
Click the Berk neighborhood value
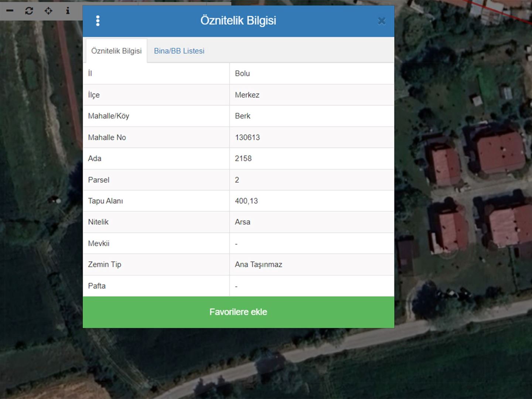[x=243, y=116]
